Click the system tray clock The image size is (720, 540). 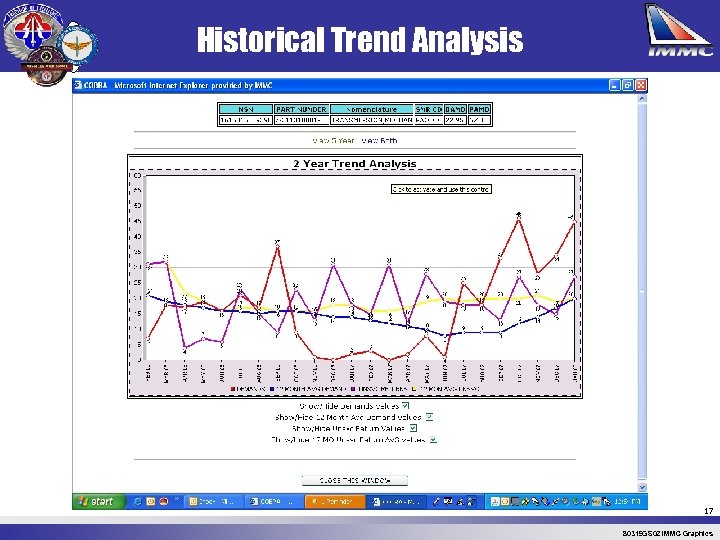[x=627, y=501]
